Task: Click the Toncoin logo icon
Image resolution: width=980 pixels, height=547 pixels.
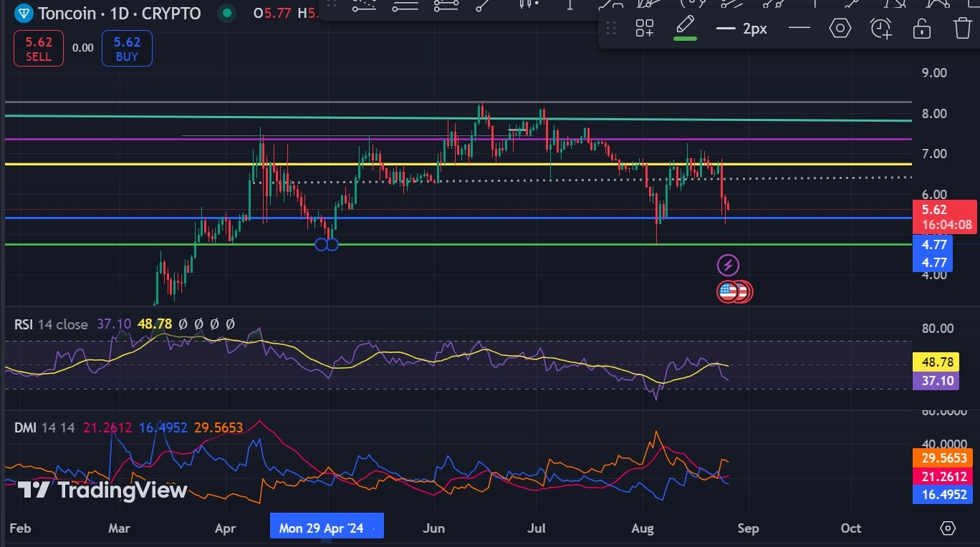Action: point(24,12)
